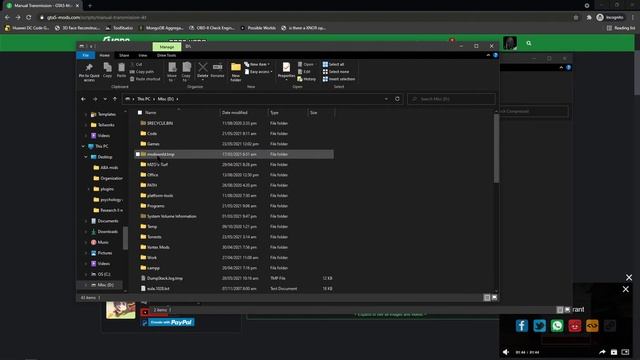Click This PC in the address breadcrumb

click(144, 99)
